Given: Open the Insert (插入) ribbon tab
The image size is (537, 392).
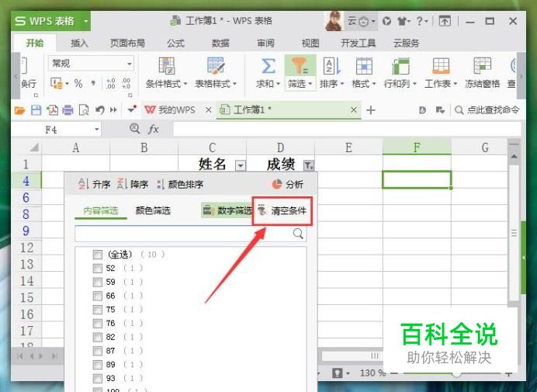Looking at the screenshot, I should (79, 43).
